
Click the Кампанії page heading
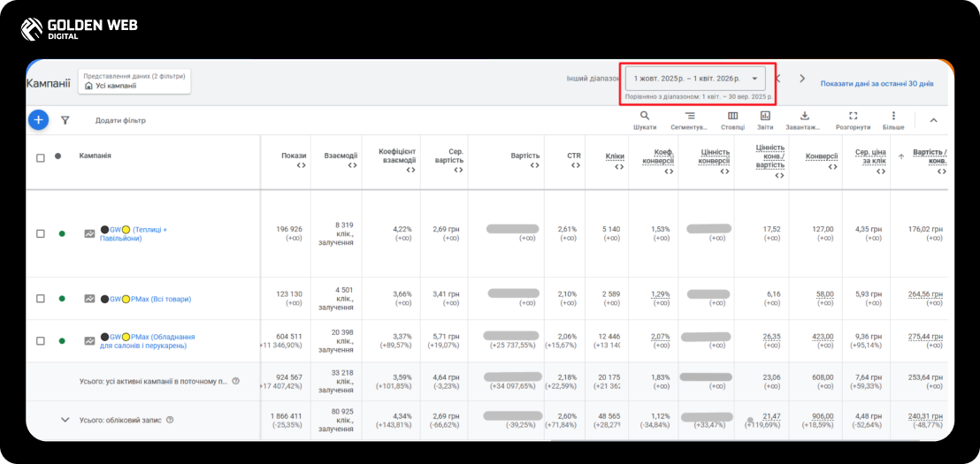(48, 83)
